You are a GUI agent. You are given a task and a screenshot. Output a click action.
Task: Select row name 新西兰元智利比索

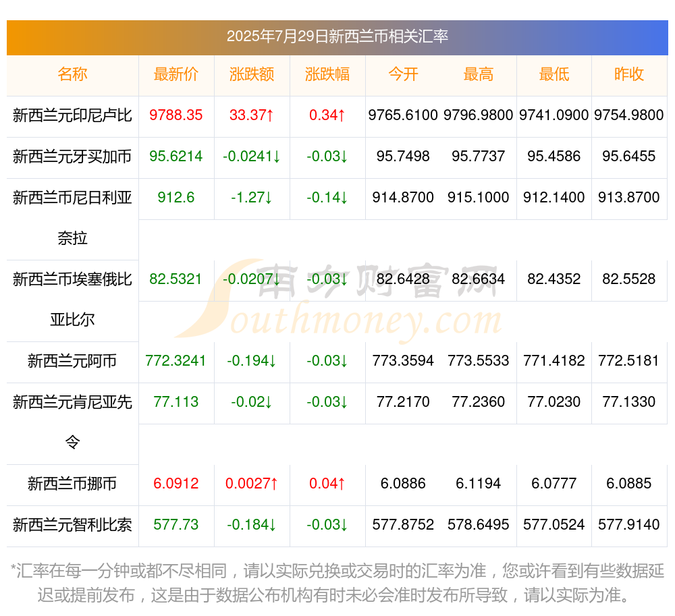point(72,525)
